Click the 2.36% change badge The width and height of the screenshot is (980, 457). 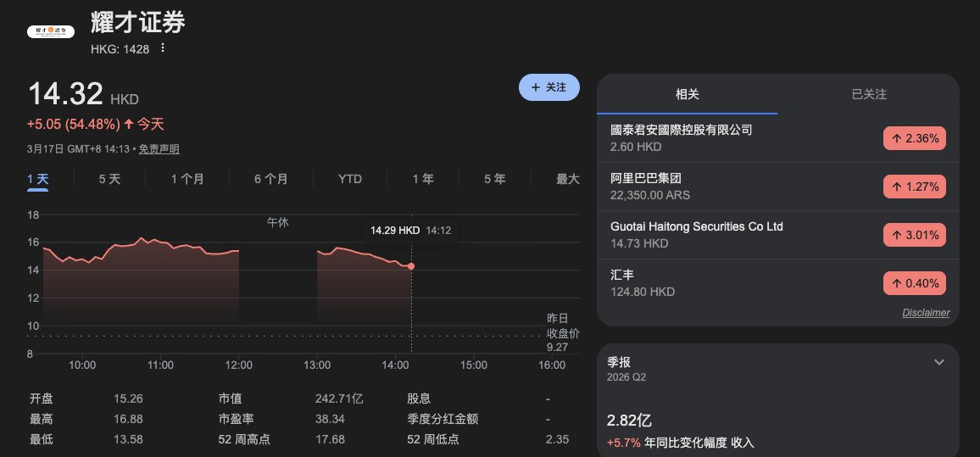pos(915,138)
